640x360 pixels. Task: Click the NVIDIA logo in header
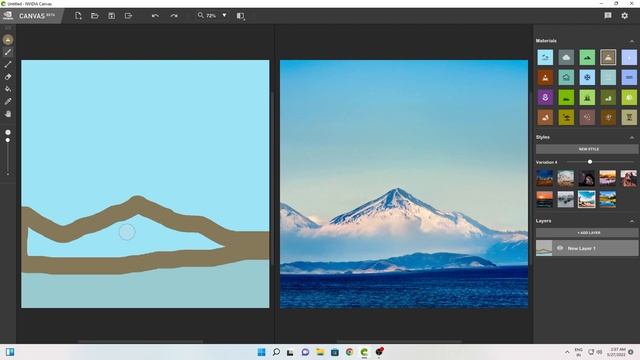click(x=8, y=16)
